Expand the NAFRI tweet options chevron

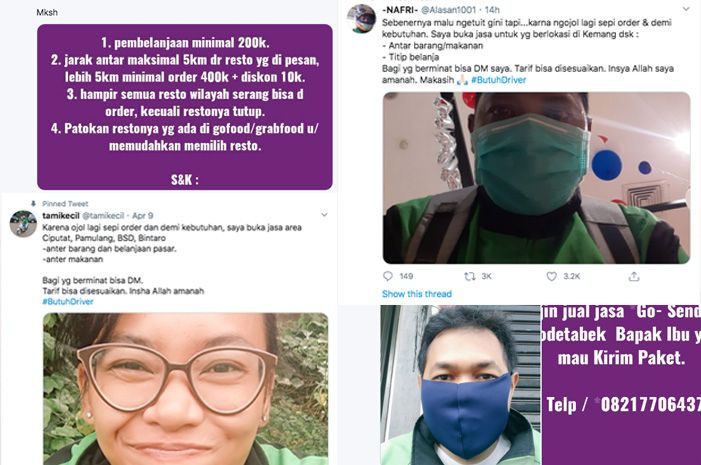686,9
